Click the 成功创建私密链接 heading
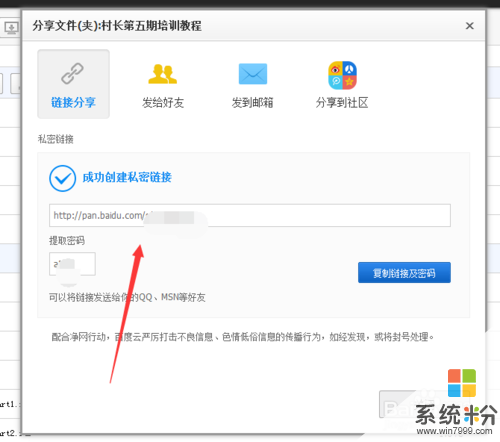The height and width of the screenshot is (442, 500). (127, 177)
